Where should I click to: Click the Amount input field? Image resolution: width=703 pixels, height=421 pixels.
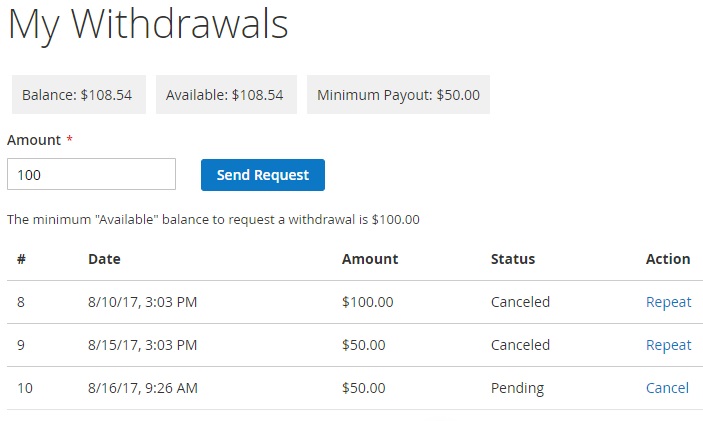coord(91,174)
